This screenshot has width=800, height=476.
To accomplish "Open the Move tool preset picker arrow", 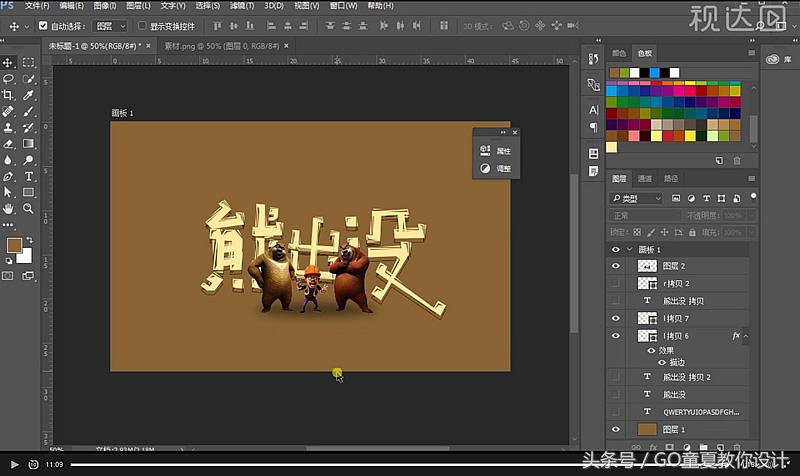I will pos(27,26).
